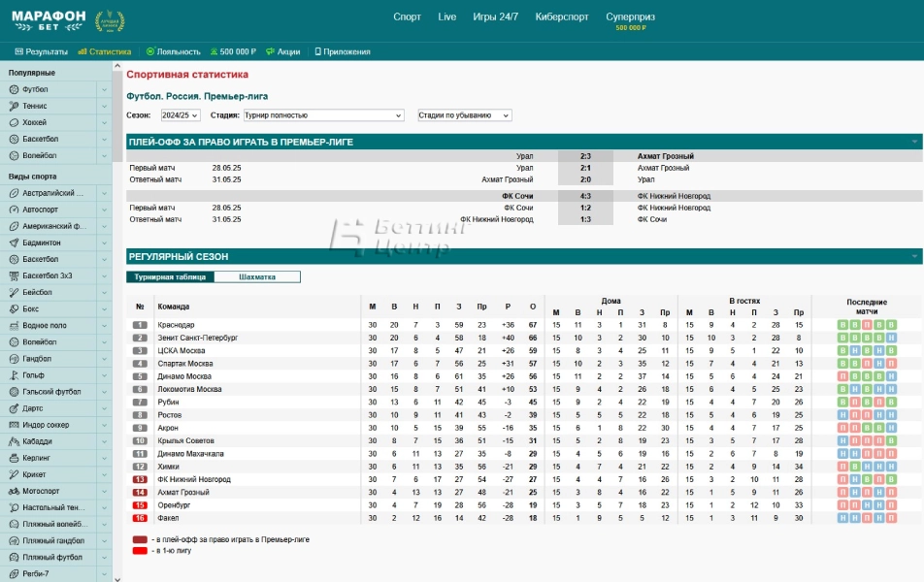Click the Результаты icon in the toolbar

(x=18, y=51)
